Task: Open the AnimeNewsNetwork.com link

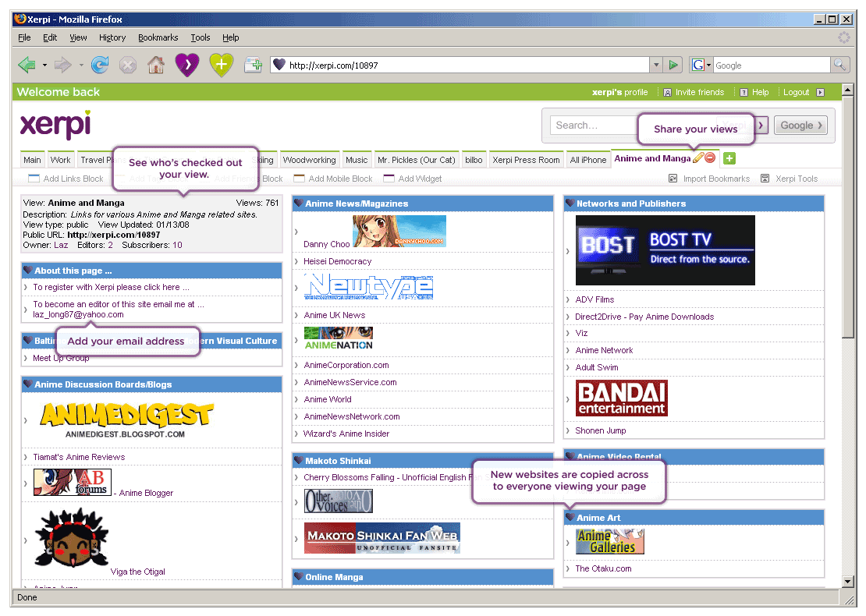Action: point(352,416)
